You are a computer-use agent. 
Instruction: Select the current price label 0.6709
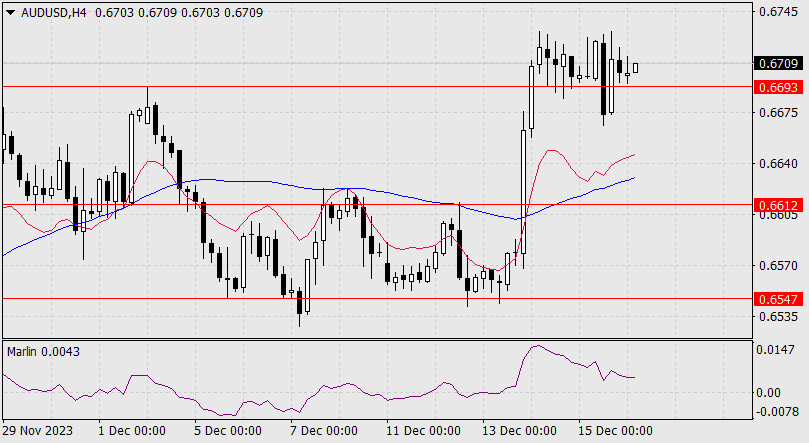(x=779, y=63)
